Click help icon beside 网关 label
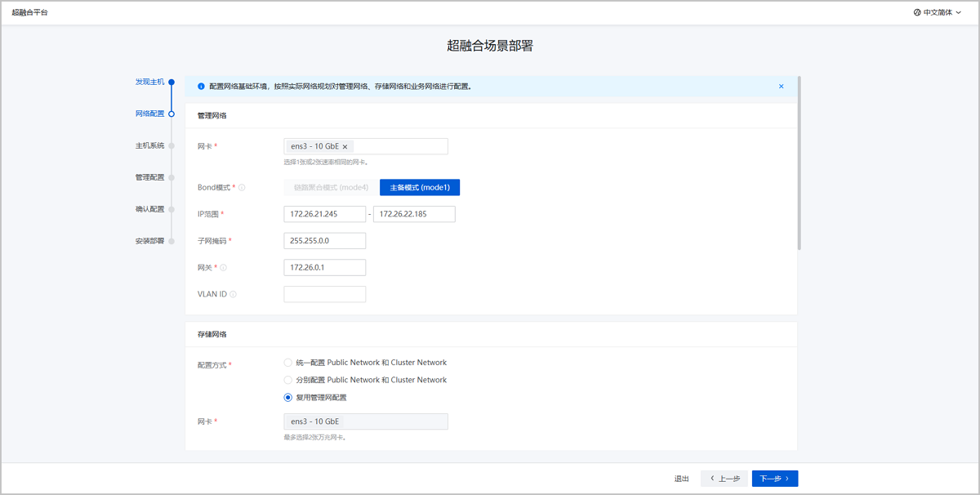This screenshot has width=980, height=495. point(224,268)
